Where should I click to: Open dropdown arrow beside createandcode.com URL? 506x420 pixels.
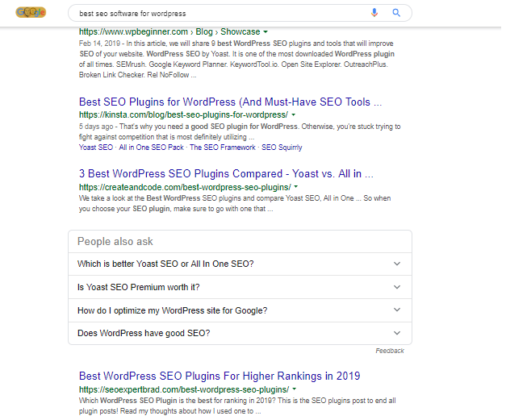(295, 187)
